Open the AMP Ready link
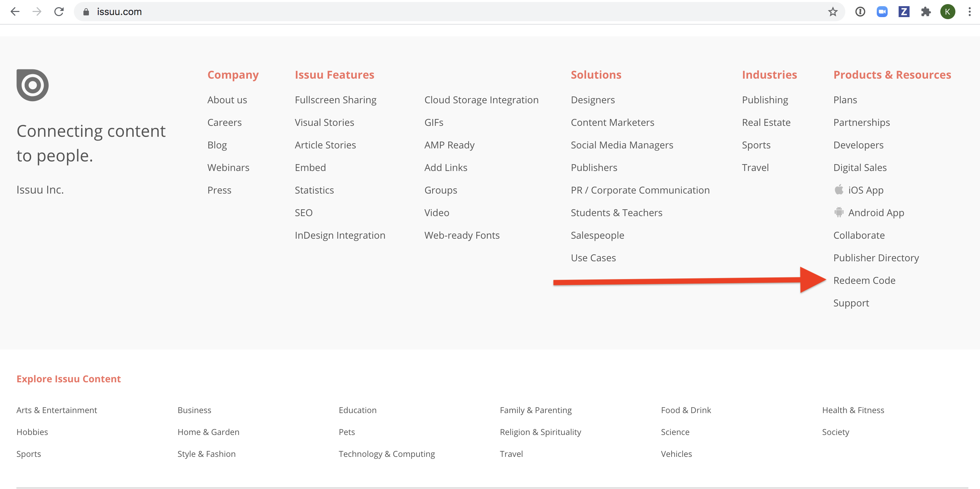Image resolution: width=980 pixels, height=489 pixels. pyautogui.click(x=450, y=145)
